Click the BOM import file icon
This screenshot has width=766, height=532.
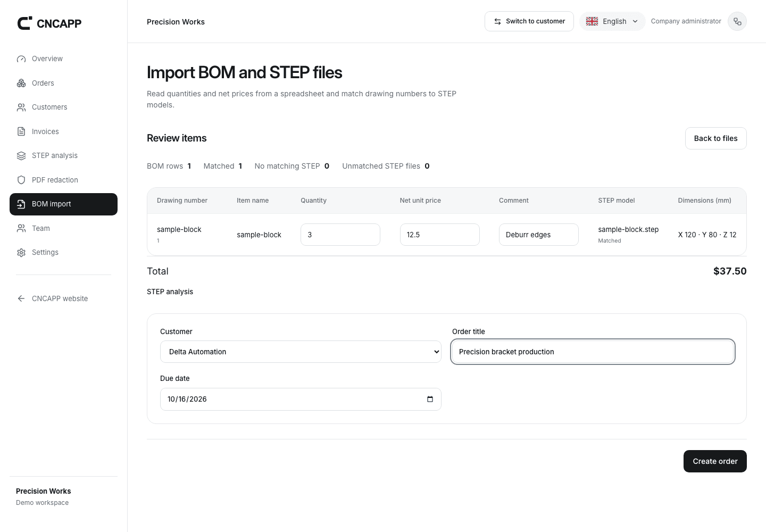21,204
